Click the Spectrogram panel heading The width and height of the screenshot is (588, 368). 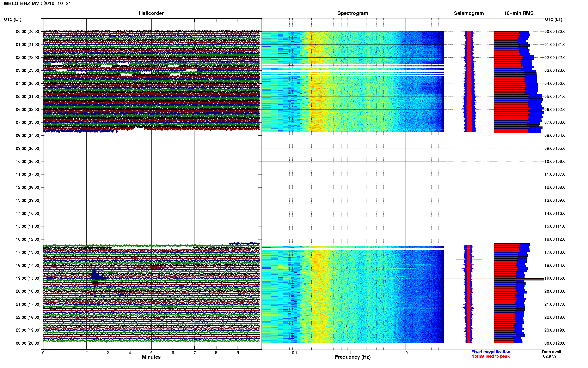coord(353,13)
